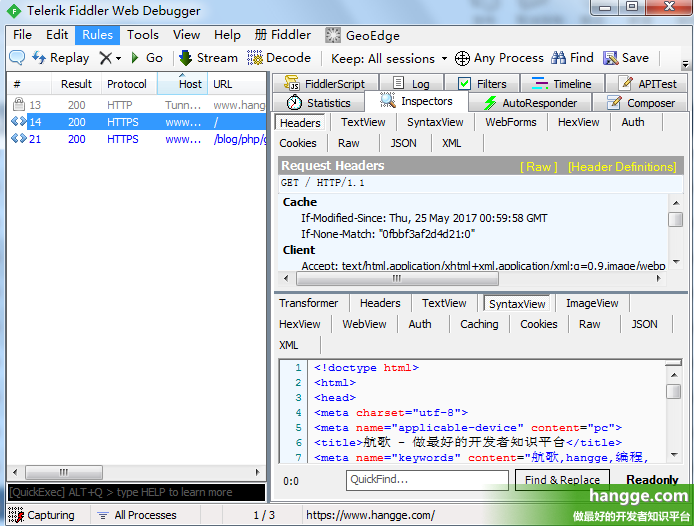Image resolution: width=694 pixels, height=526 pixels.
Task: Select the ImageView response tab
Action: click(x=592, y=303)
